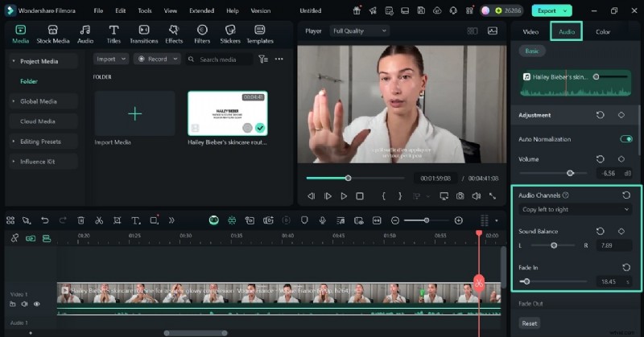644x337 pixels.
Task: Toggle Auto Normalization switch
Action: (626, 139)
